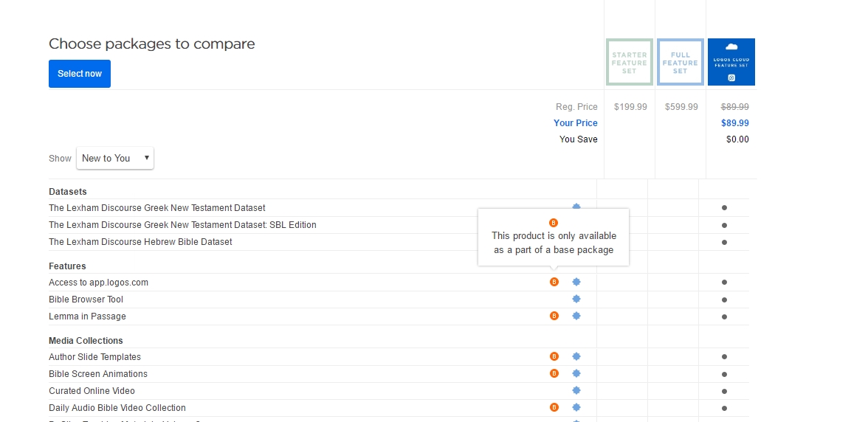Click the base package tooltip message
The width and height of the screenshot is (868, 422).
[554, 243]
